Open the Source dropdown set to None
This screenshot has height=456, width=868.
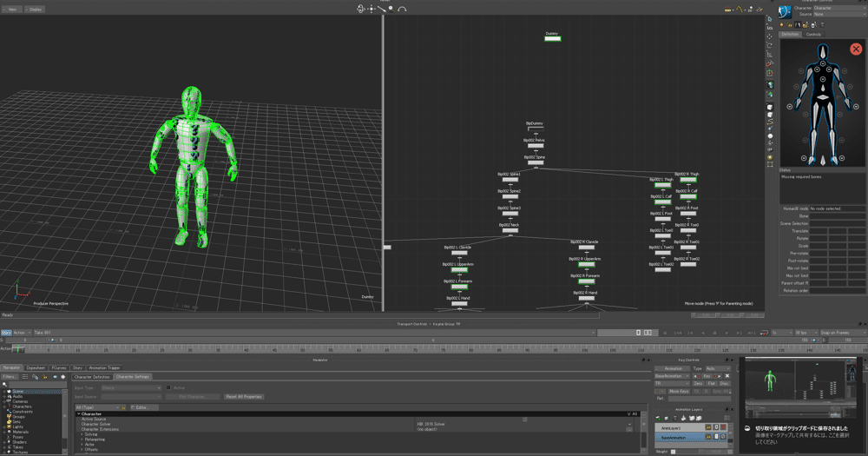point(839,14)
